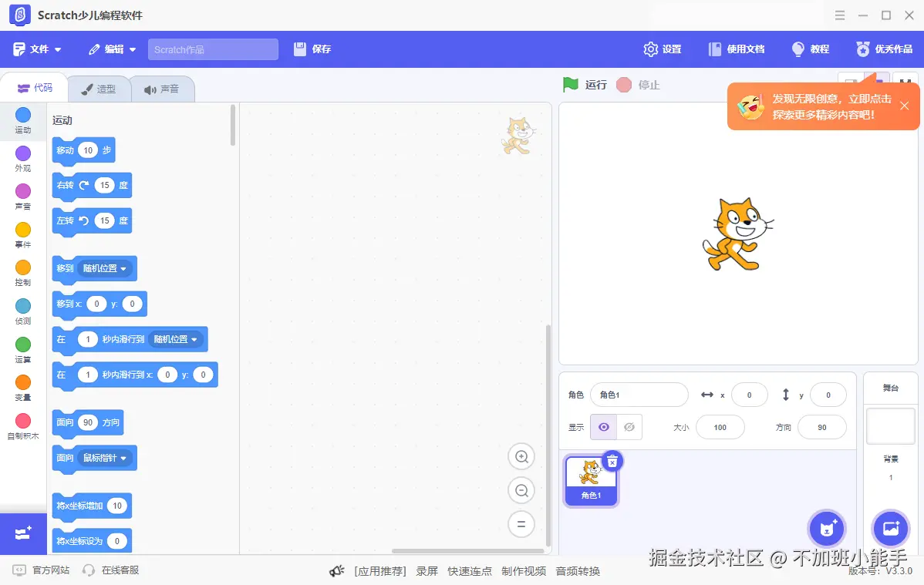Select the 事件 events category circle
The height and width of the screenshot is (585, 924).
click(23, 230)
